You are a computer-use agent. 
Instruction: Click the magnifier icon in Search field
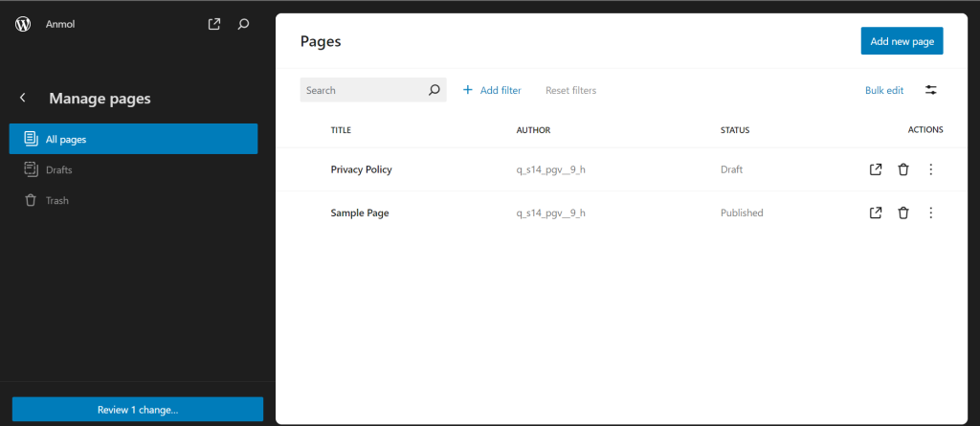(x=434, y=90)
